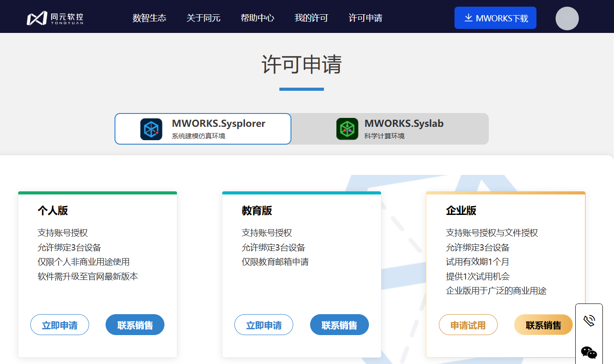Click 立即申请 for 个人版
614x364 pixels.
tap(60, 325)
